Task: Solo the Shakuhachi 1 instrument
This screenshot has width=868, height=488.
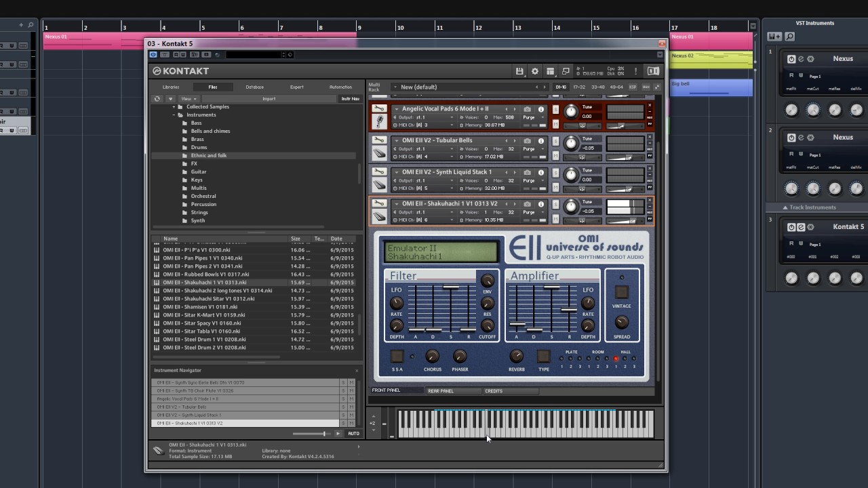Action: [555, 204]
